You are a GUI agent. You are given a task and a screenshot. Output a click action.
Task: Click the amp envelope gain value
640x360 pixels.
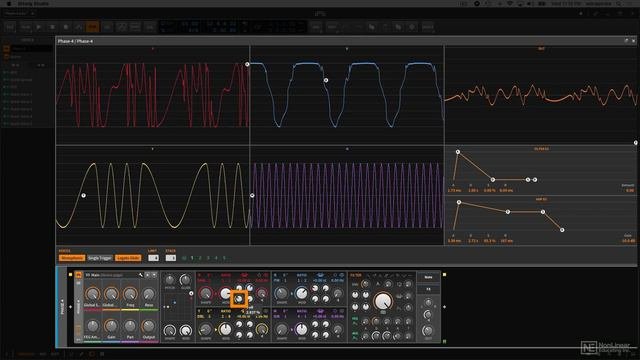coord(628,241)
